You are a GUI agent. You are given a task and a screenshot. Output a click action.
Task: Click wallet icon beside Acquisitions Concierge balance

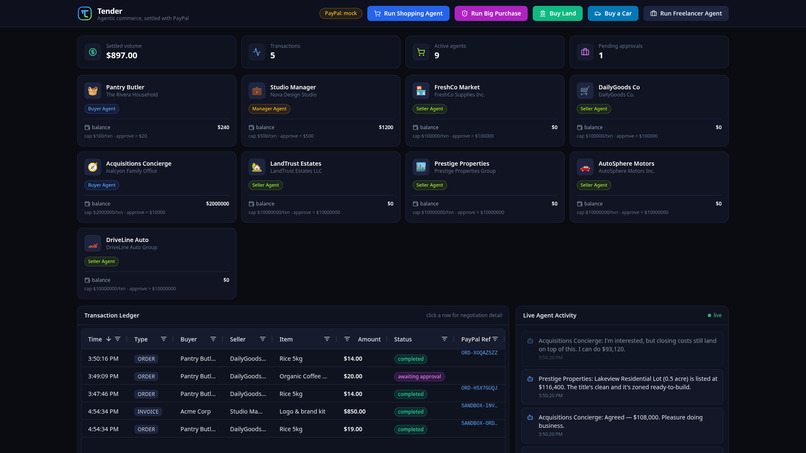pyautogui.click(x=87, y=204)
